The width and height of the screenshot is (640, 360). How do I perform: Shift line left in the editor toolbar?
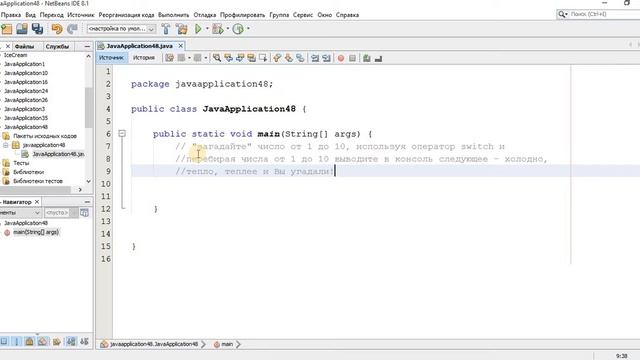[x=315, y=58]
